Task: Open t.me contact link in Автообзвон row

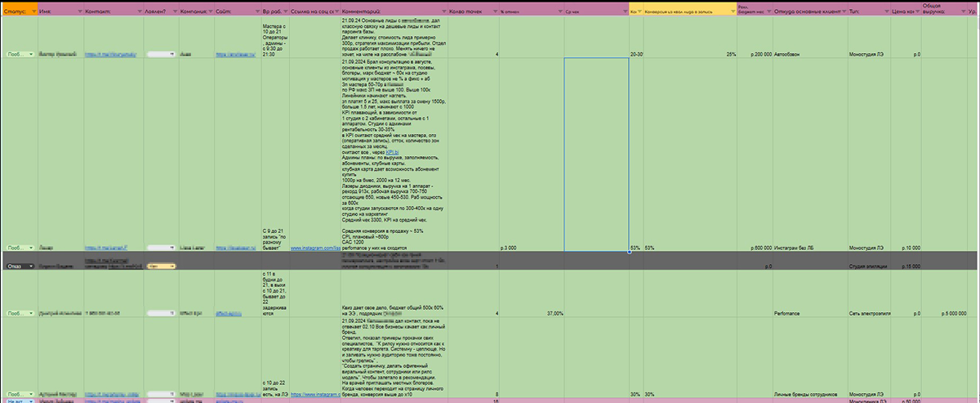Action: pyautogui.click(x=109, y=54)
